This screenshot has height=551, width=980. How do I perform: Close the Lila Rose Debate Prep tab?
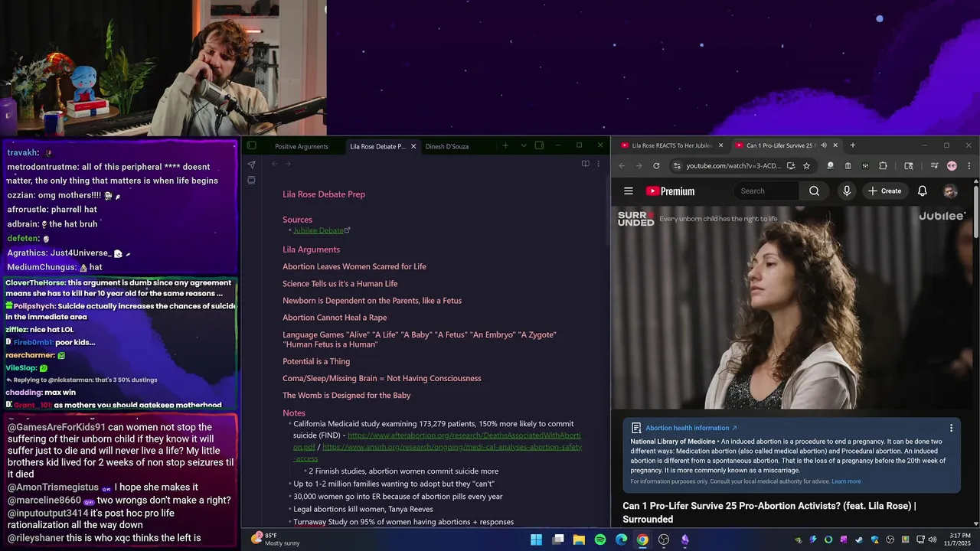tap(413, 146)
